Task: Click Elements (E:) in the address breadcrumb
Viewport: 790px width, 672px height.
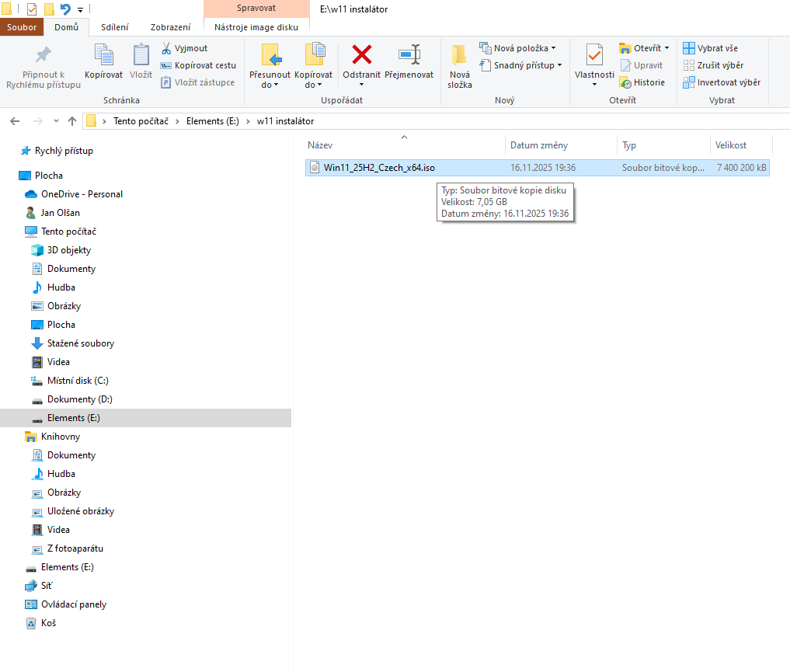Action: click(213, 121)
